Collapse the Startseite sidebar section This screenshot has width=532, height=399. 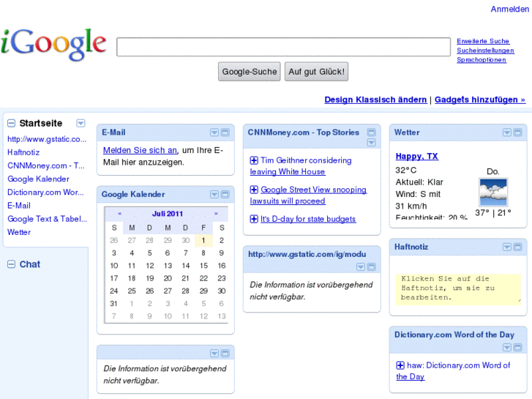coord(11,123)
